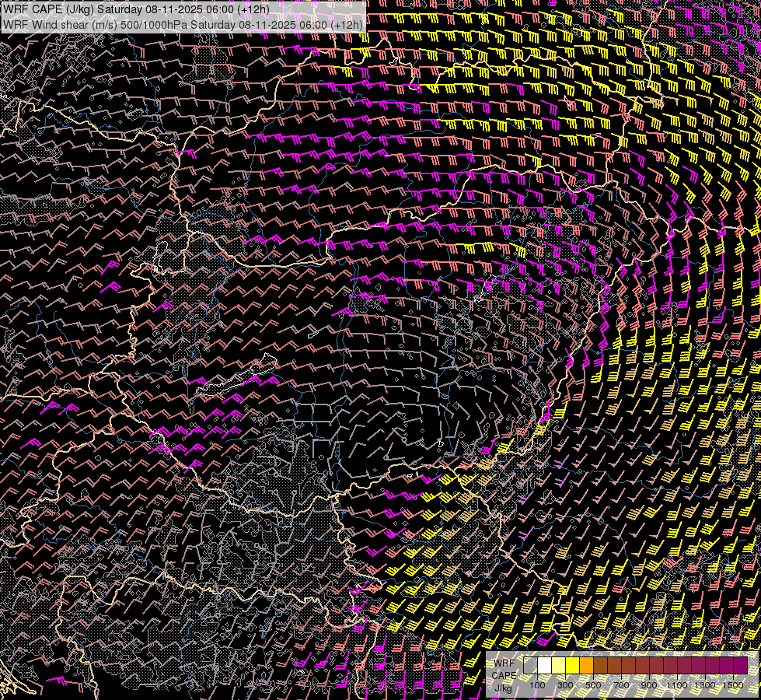Select the 500 value on CAPE scale
This screenshot has width=761, height=700.
pos(593,685)
